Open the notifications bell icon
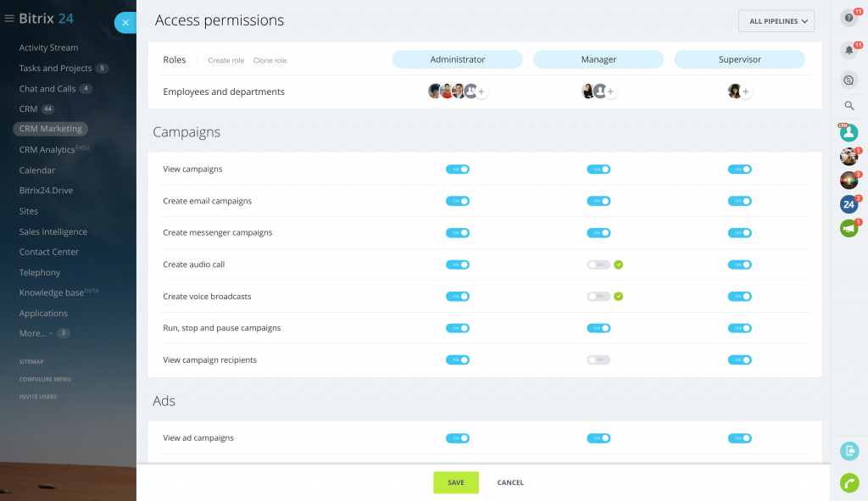 click(849, 50)
